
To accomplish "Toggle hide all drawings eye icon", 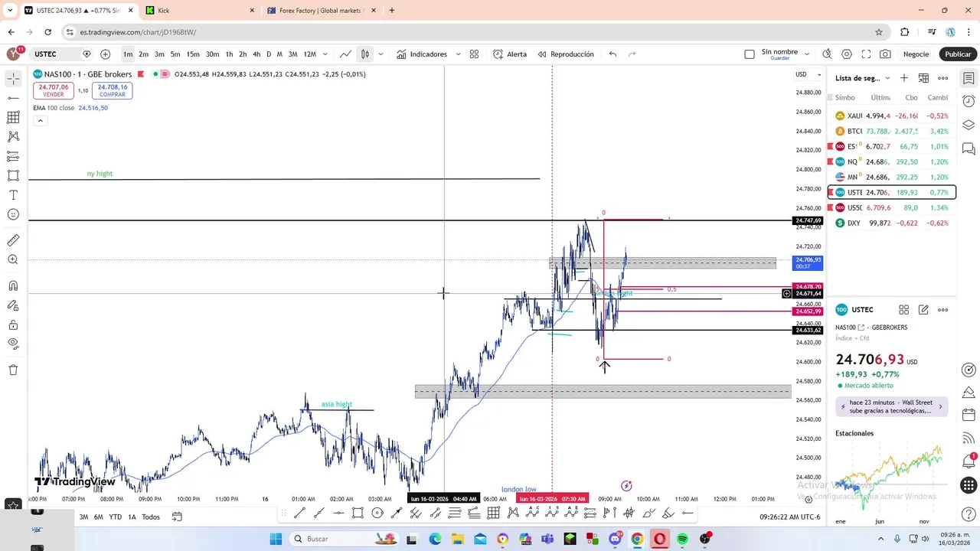I will tap(13, 344).
